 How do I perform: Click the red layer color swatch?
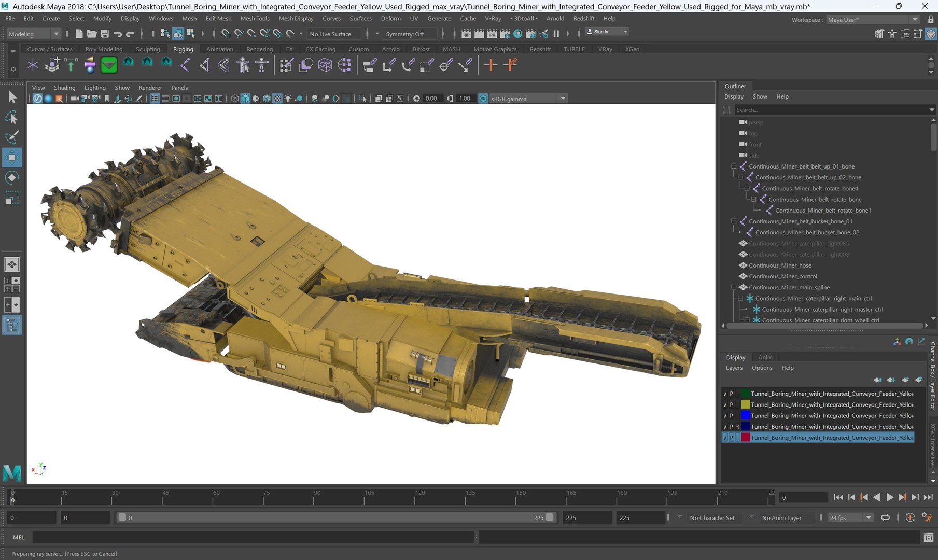(x=746, y=438)
